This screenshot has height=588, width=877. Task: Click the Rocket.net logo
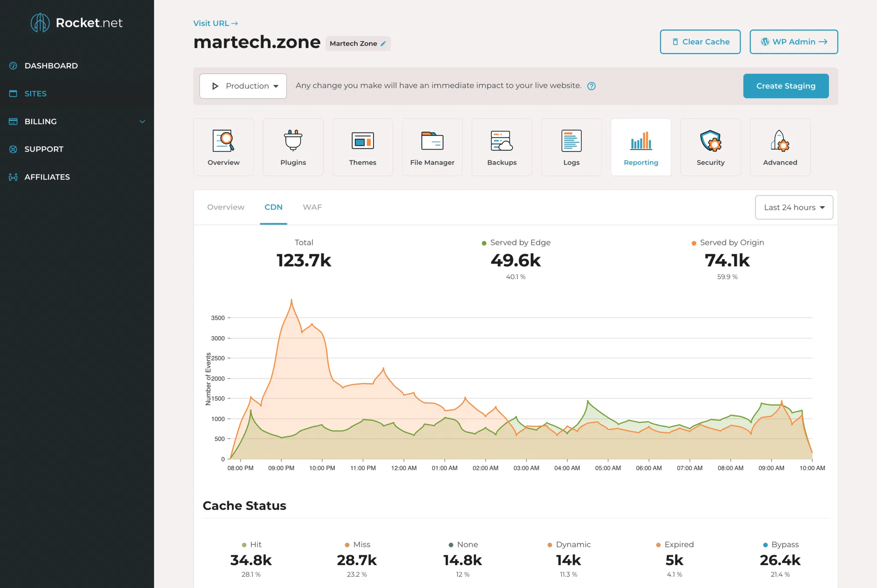pos(77,23)
